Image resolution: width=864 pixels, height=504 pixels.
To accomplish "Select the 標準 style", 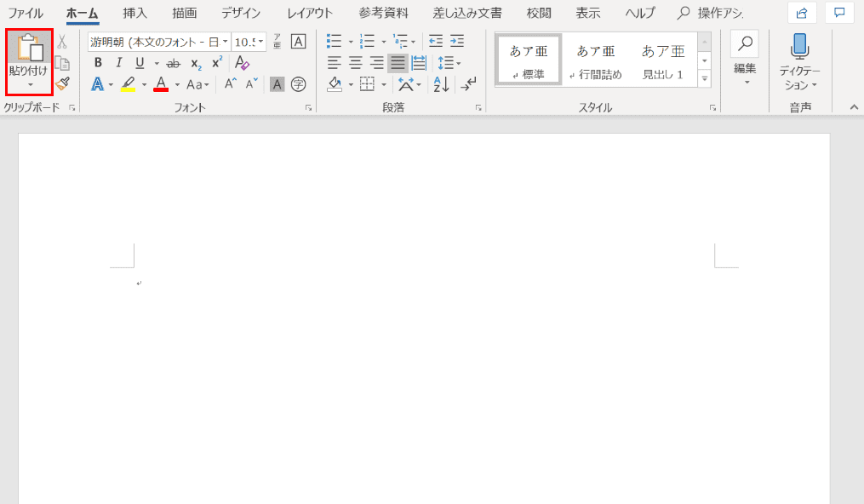I will 529,60.
